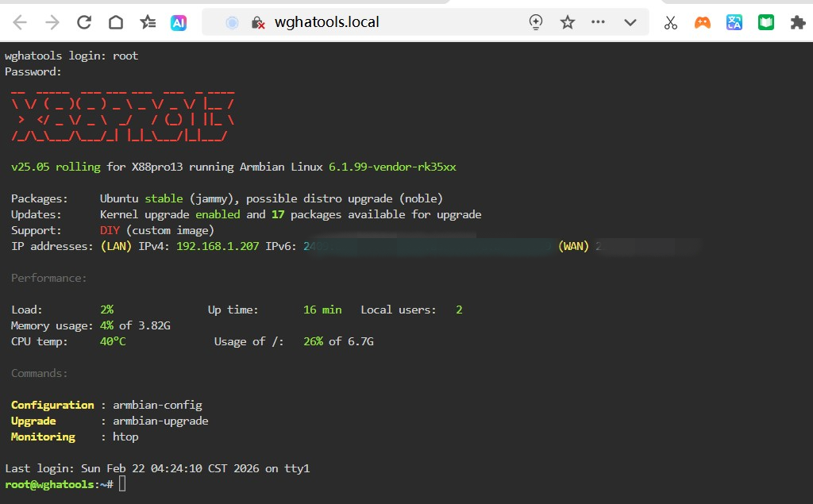Open the extensions puzzle piece menu
This screenshot has height=504, width=813.
tap(797, 22)
